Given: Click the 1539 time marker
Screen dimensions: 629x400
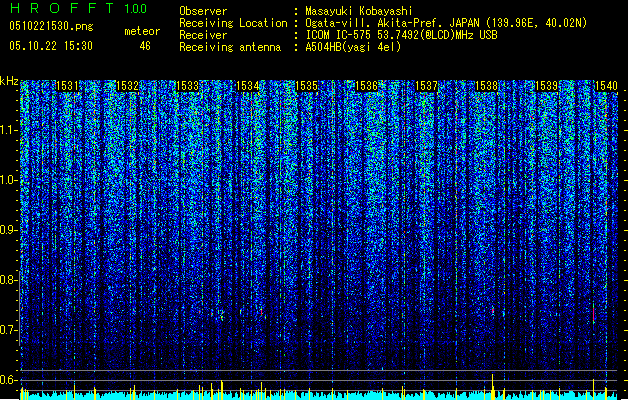Looking at the screenshot, I should 547,85.
